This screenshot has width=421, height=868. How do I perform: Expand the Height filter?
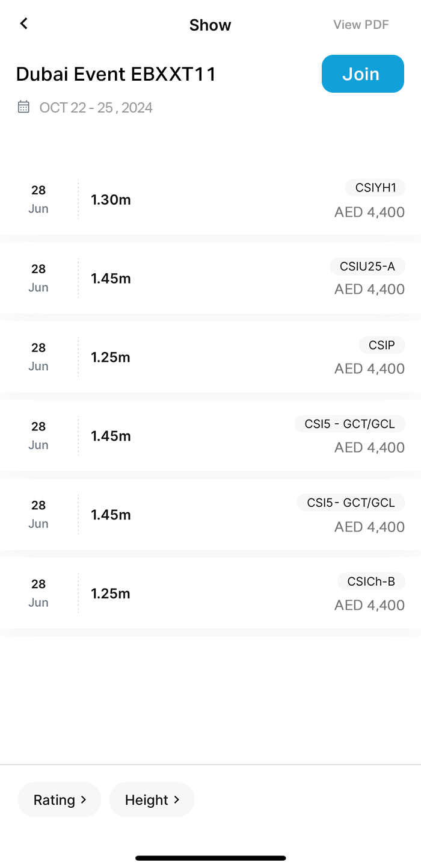coord(152,799)
